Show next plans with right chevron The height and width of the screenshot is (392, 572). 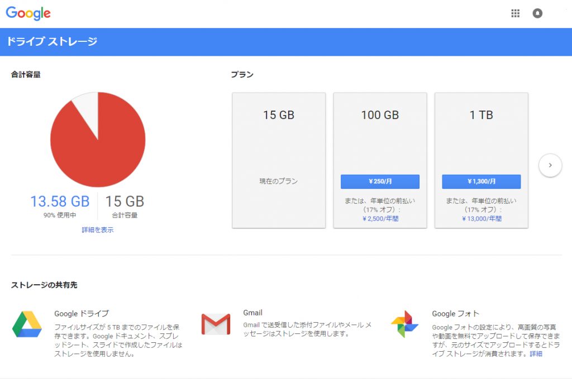point(550,165)
